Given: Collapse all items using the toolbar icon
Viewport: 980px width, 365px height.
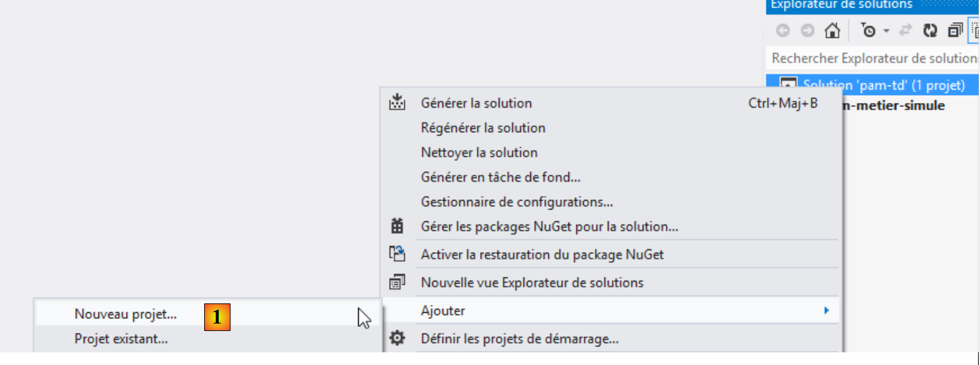Looking at the screenshot, I should (x=955, y=31).
